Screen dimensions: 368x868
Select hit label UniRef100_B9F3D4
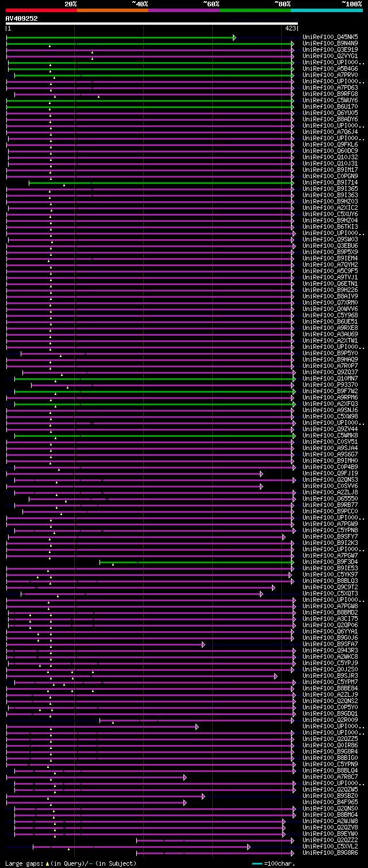pyautogui.click(x=331, y=562)
